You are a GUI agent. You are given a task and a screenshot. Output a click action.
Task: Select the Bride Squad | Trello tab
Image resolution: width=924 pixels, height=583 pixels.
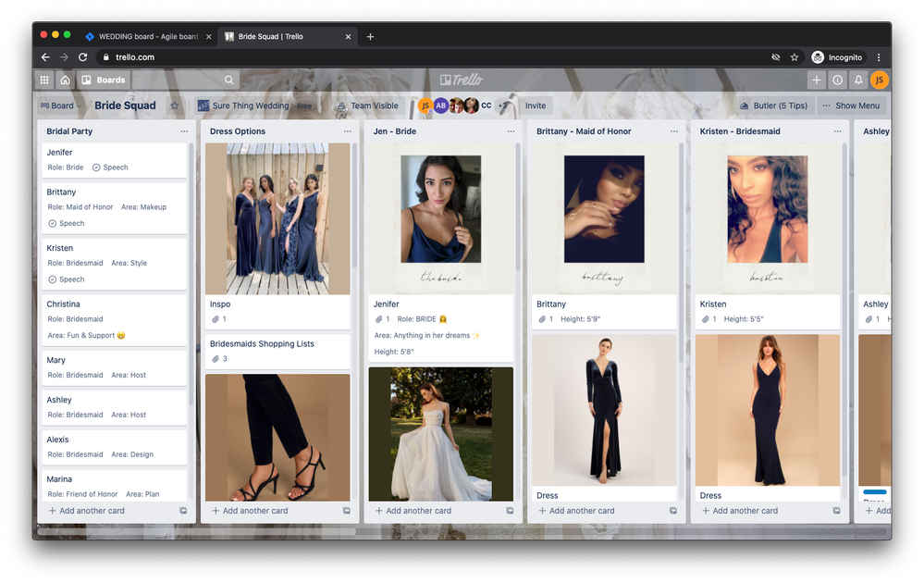pos(287,36)
